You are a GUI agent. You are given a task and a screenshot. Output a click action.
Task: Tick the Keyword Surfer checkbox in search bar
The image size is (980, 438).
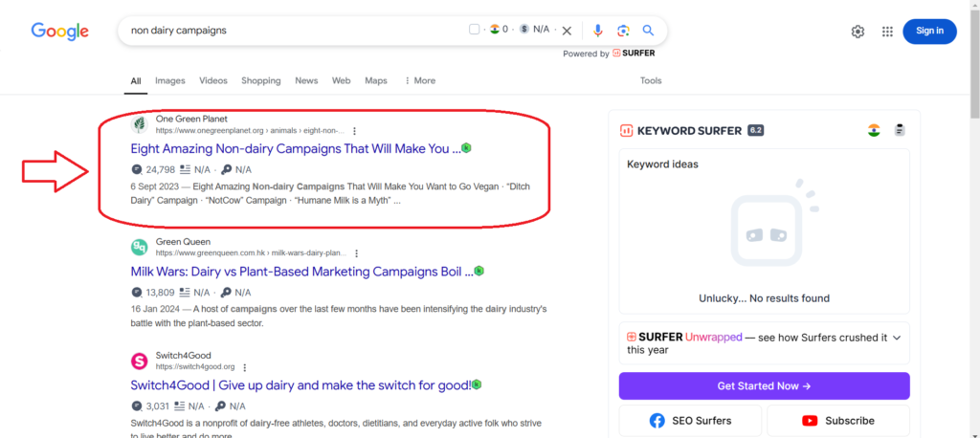click(x=475, y=30)
